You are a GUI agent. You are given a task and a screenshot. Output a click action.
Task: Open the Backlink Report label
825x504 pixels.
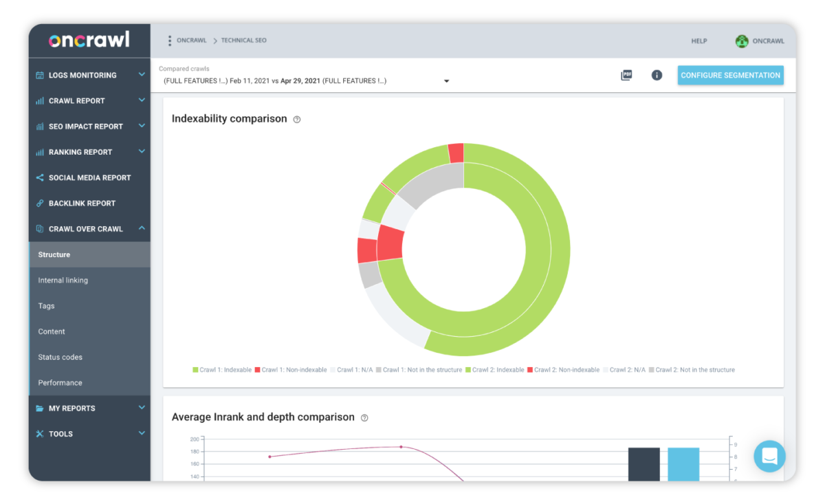(82, 204)
